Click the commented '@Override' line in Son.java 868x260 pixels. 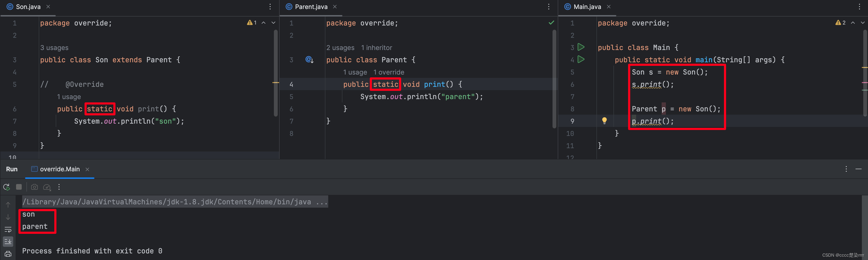tap(72, 84)
